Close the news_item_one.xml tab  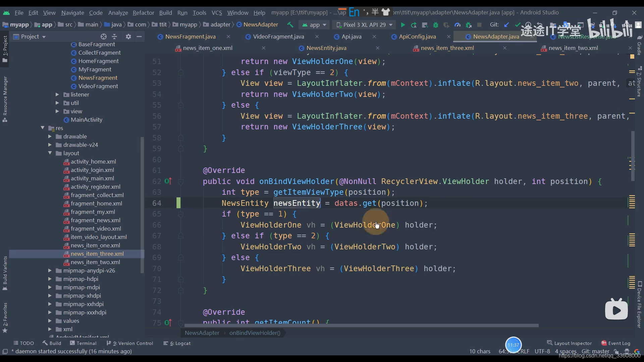264,48
